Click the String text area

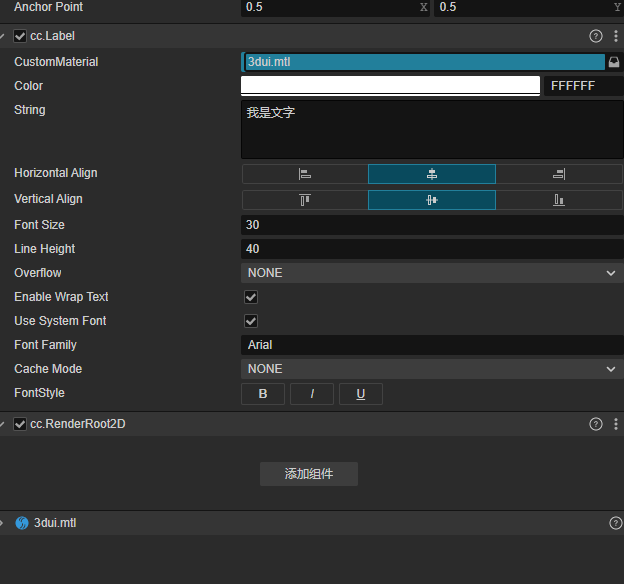coord(432,130)
